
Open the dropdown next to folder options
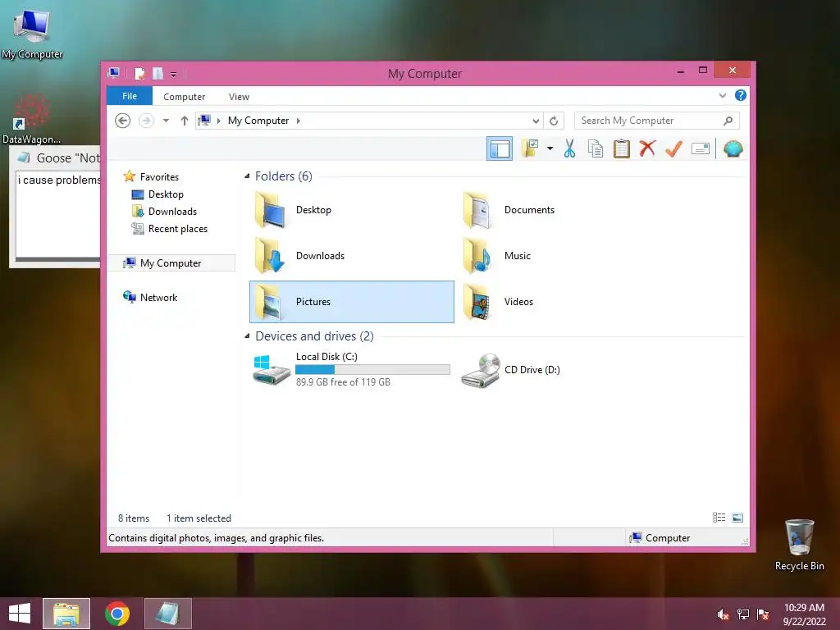(x=550, y=148)
